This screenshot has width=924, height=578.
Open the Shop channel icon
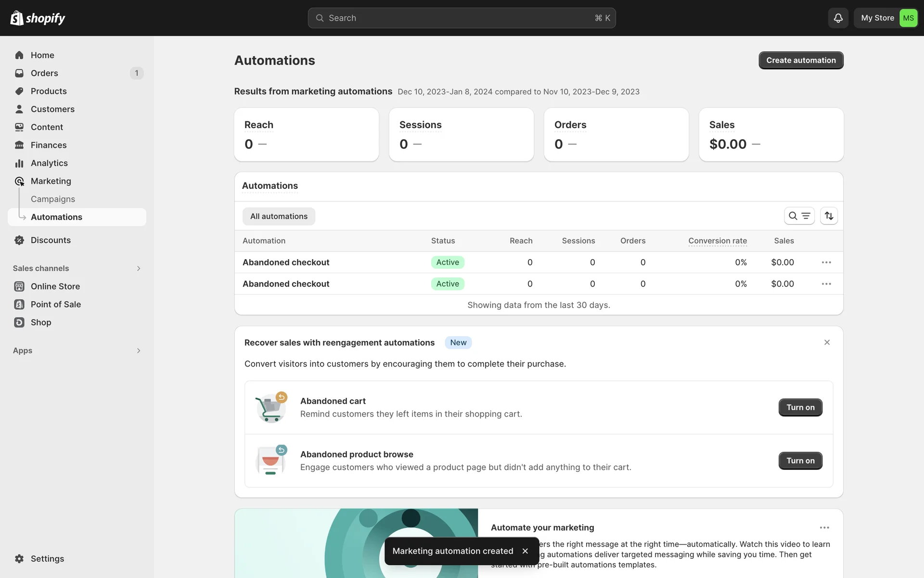19,322
